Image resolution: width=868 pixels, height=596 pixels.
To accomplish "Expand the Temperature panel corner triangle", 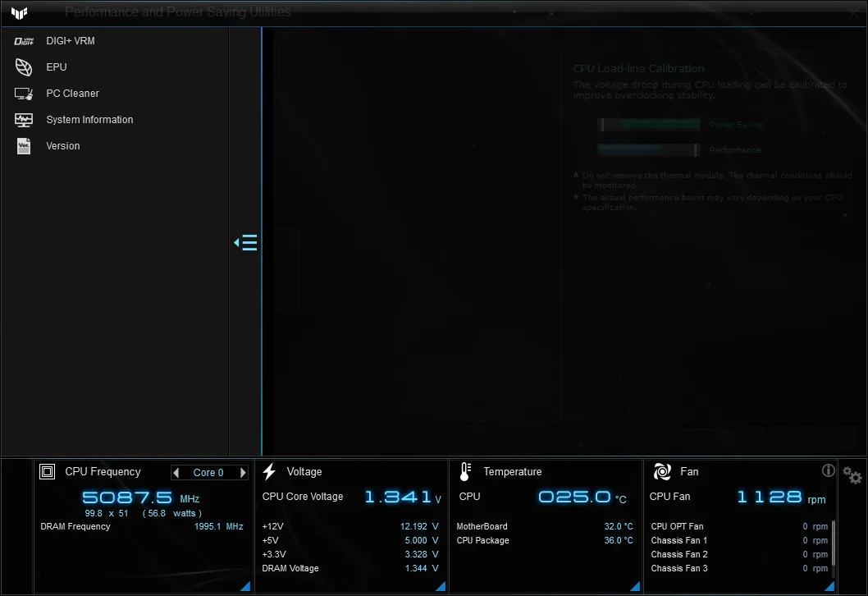I will pyautogui.click(x=635, y=586).
